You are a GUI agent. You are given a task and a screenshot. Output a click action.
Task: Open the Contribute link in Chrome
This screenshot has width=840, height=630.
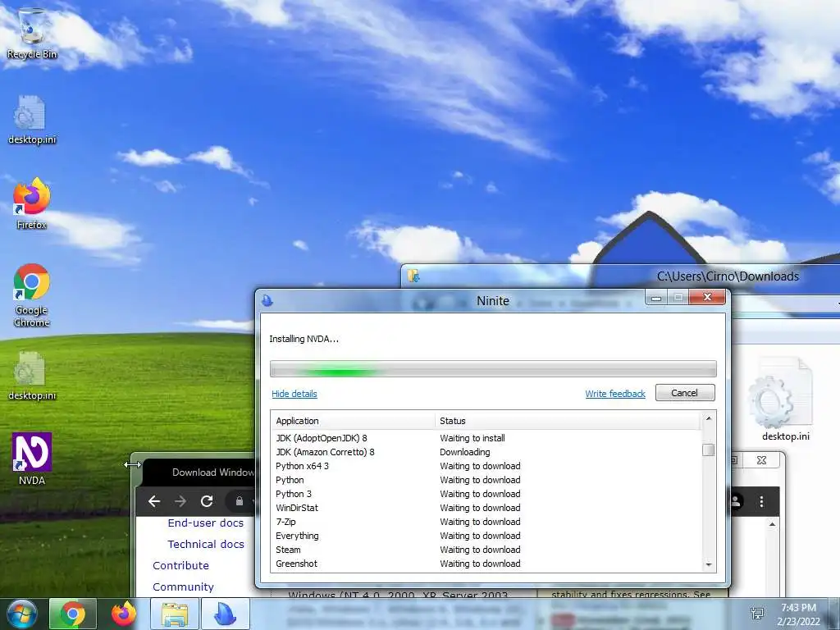180,566
